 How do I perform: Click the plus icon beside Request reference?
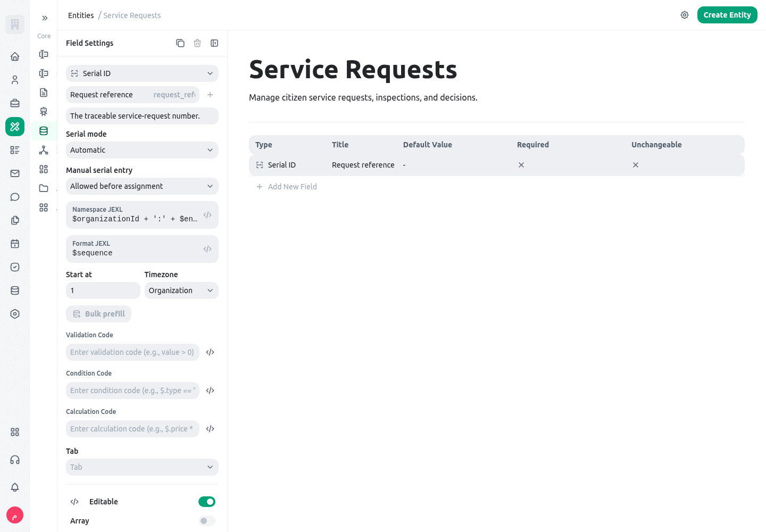pos(210,95)
